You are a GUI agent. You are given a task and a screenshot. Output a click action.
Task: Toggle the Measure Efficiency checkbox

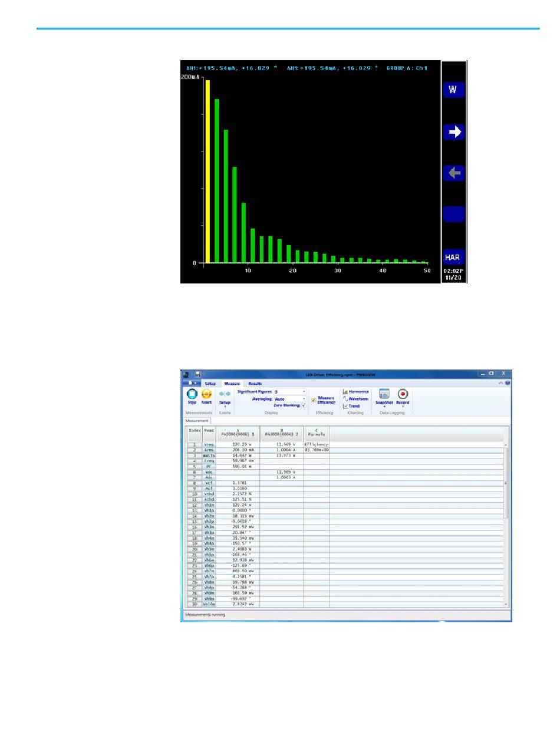click(x=314, y=400)
